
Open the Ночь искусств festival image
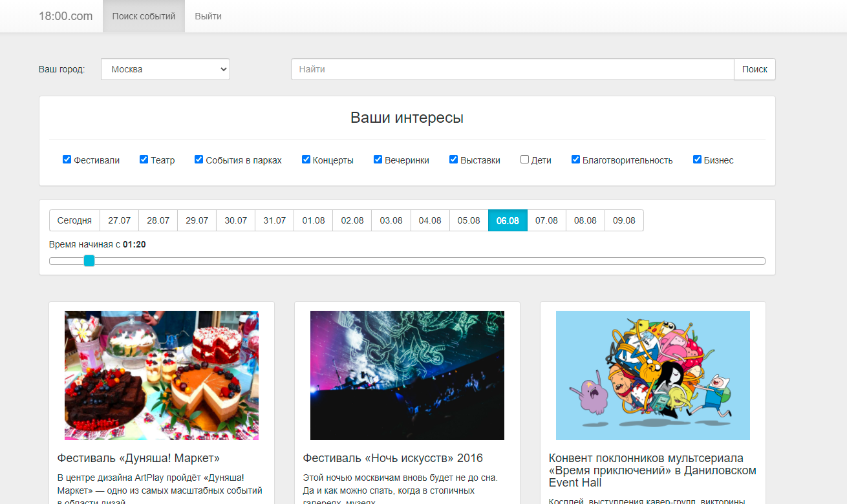(x=407, y=375)
